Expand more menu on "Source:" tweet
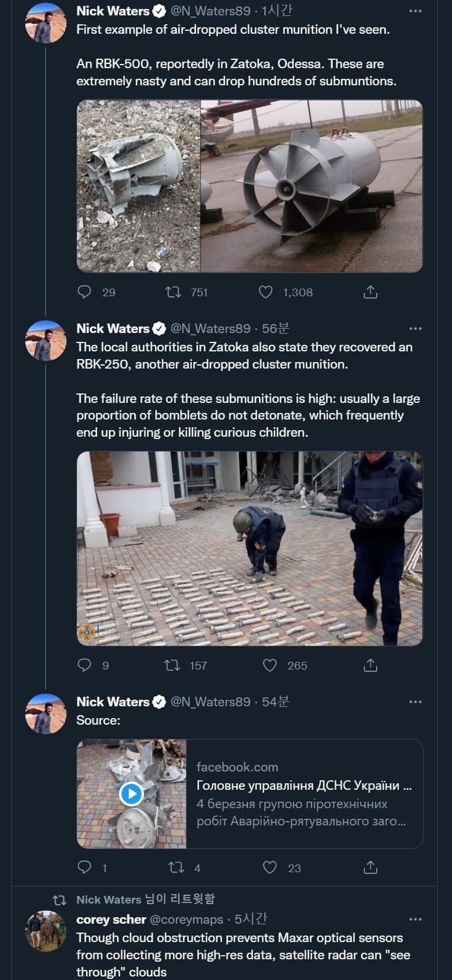452x980 pixels. 415,702
